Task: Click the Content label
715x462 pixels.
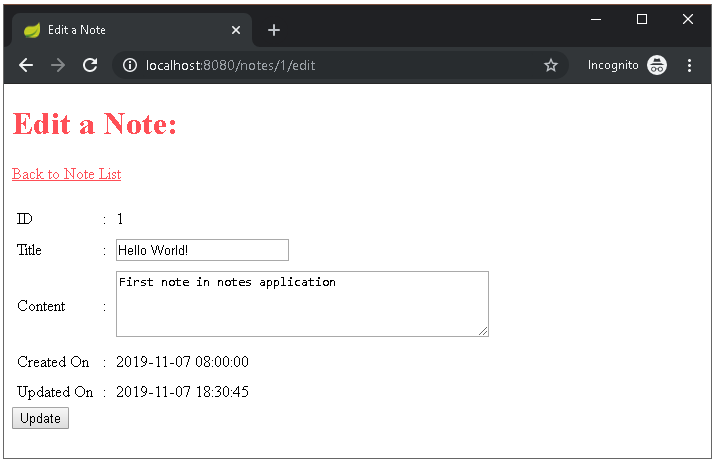Action: [41, 306]
